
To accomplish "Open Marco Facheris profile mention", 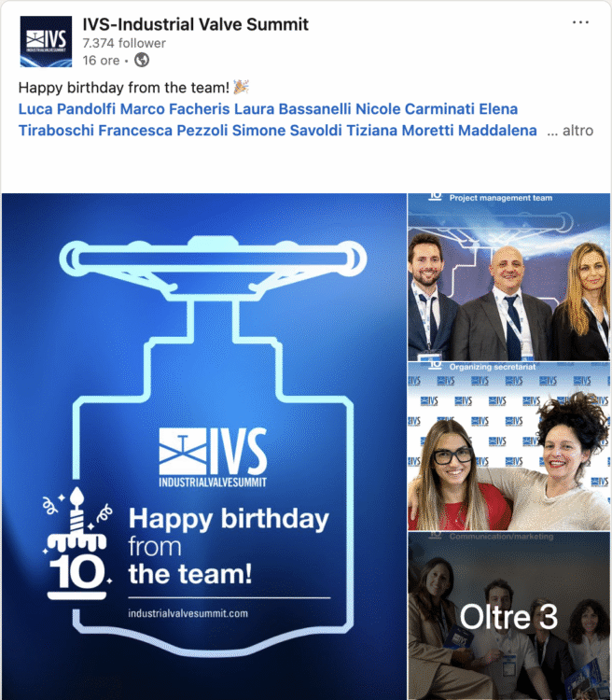I will point(175,109).
